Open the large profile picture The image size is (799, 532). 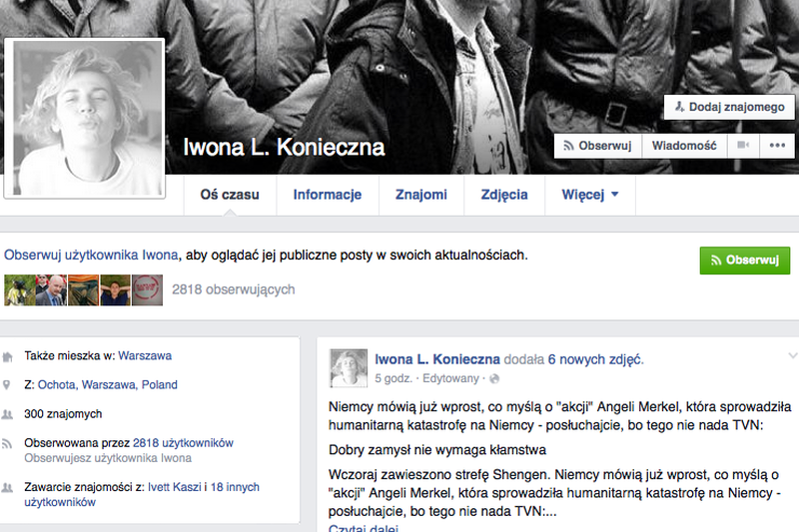[85, 118]
